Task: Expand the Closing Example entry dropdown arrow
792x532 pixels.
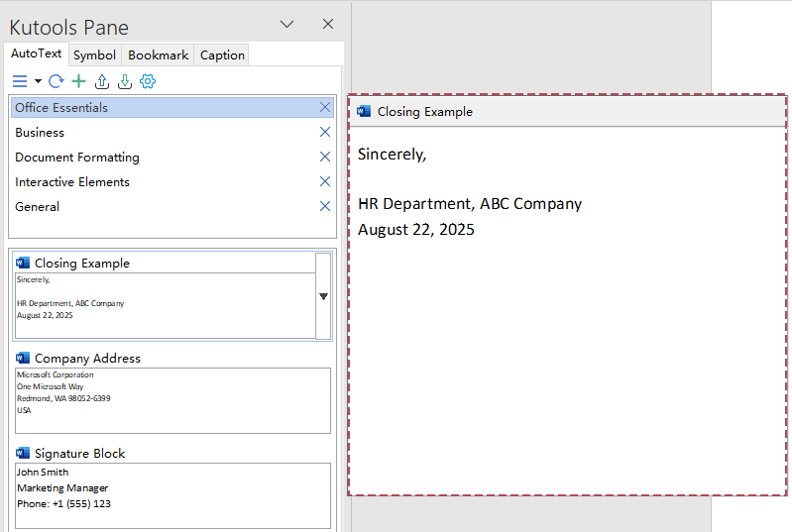Action: [x=323, y=296]
